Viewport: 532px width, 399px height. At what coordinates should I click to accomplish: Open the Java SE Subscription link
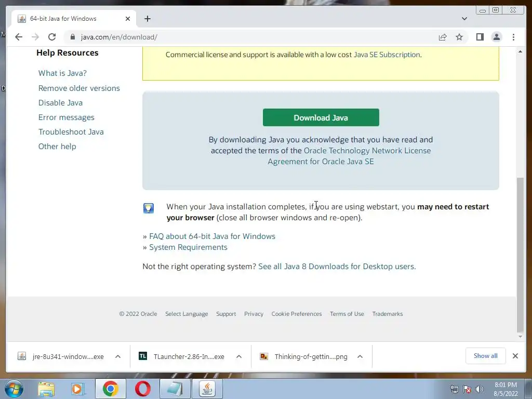pyautogui.click(x=387, y=55)
